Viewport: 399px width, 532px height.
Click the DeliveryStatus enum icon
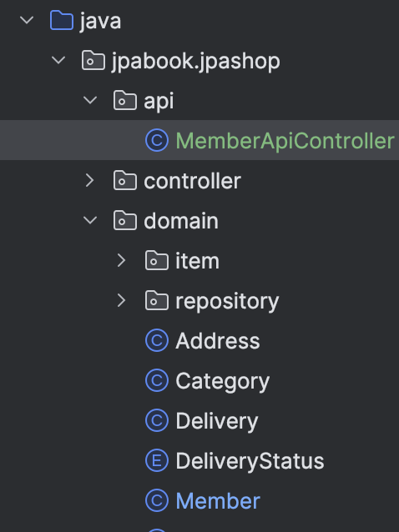pyautogui.click(x=157, y=460)
